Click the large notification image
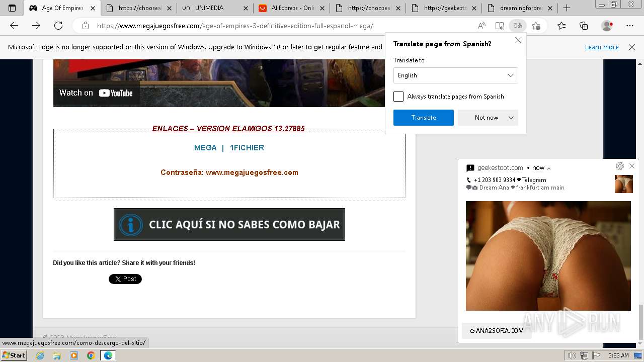 tap(548, 256)
